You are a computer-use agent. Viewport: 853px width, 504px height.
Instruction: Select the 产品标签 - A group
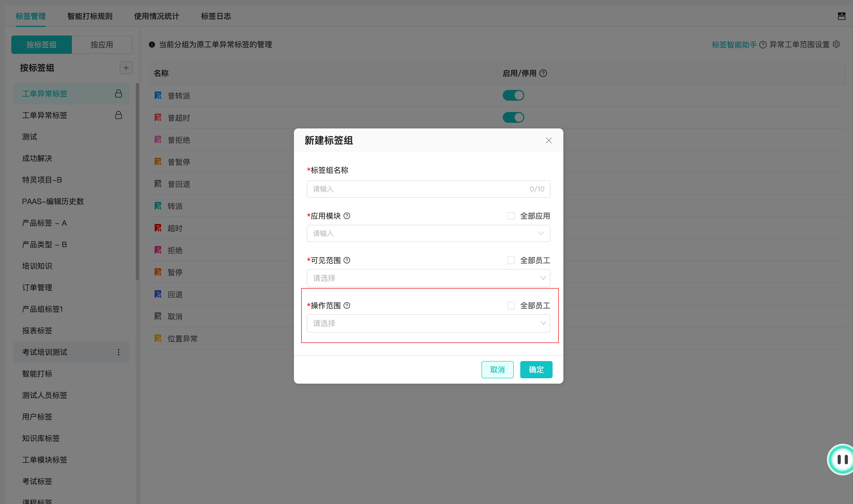[71, 223]
